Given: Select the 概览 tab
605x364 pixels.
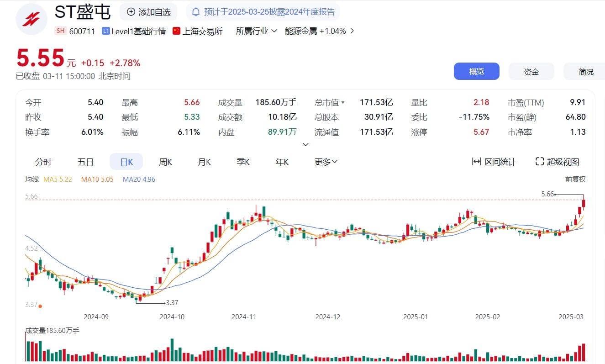Looking at the screenshot, I should pos(476,72).
